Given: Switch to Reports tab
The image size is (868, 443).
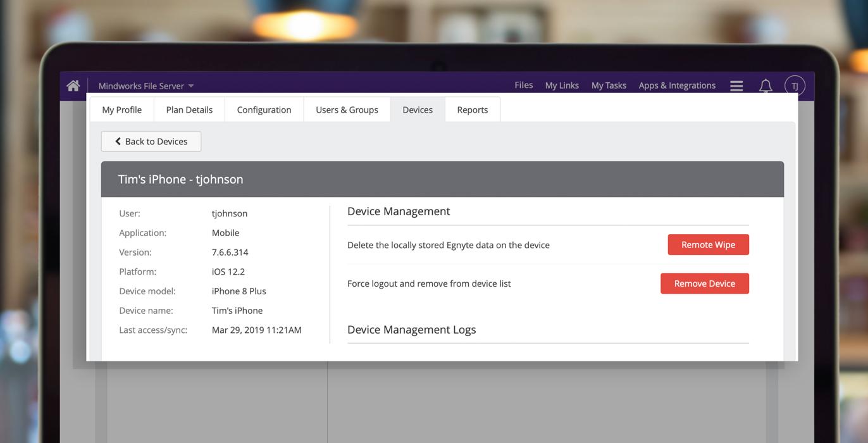Looking at the screenshot, I should [473, 109].
